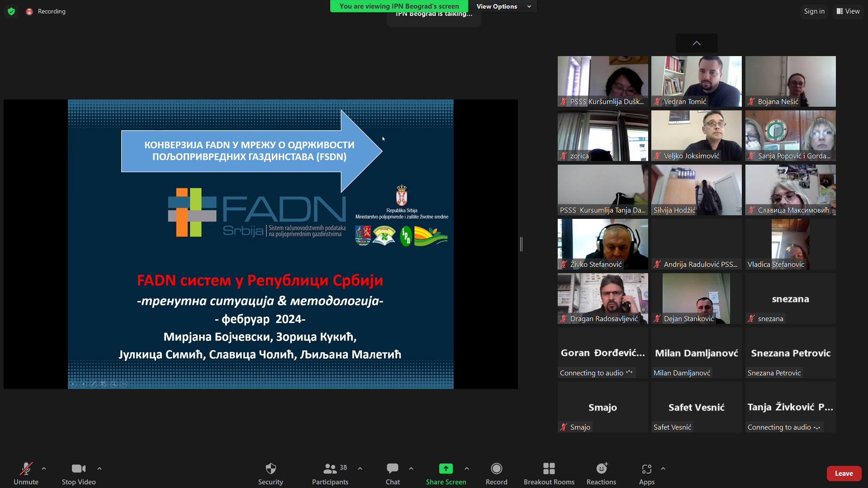Click the Recording indicator
Viewport: 868px width, 488px height.
(46, 11)
